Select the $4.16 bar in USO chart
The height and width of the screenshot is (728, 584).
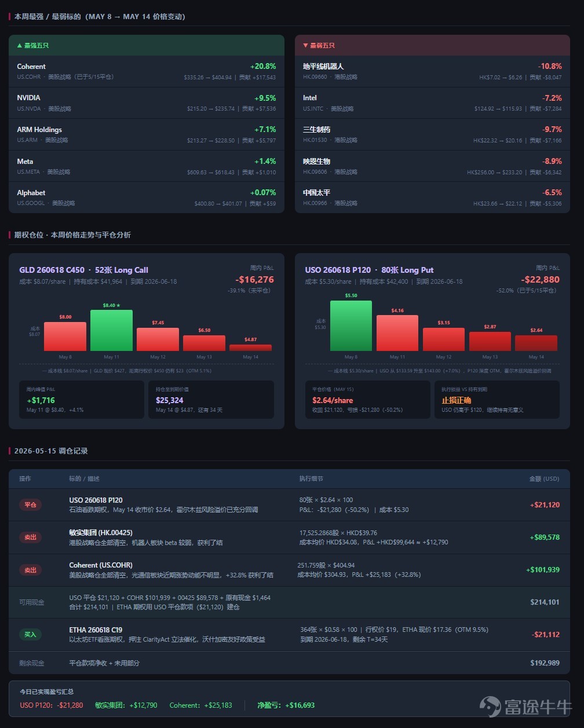pyautogui.click(x=397, y=333)
